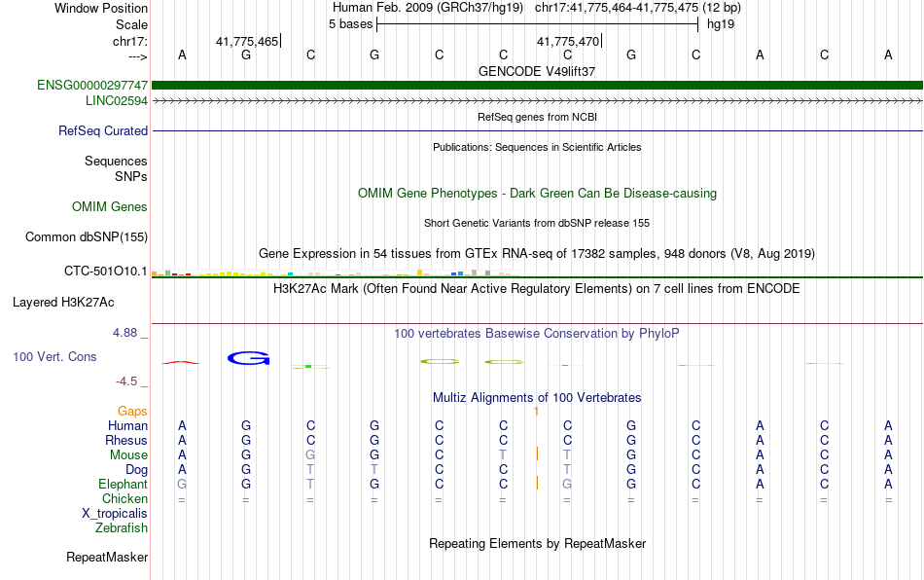
Task: Click the 41,775,470 position marker
Action: click(x=569, y=41)
